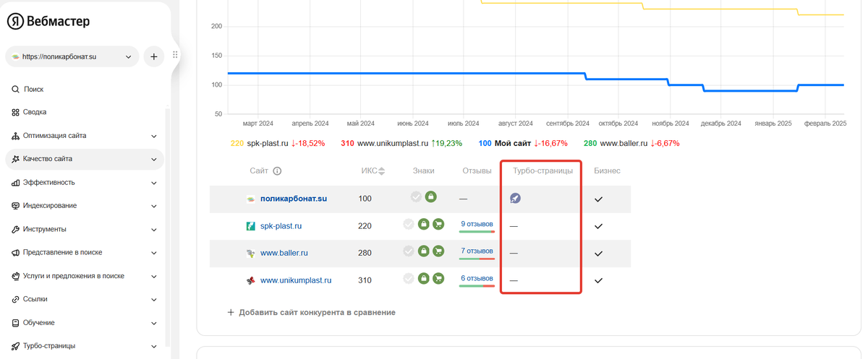
Task: Click the Эффективность bar chart icon
Action: point(16,183)
